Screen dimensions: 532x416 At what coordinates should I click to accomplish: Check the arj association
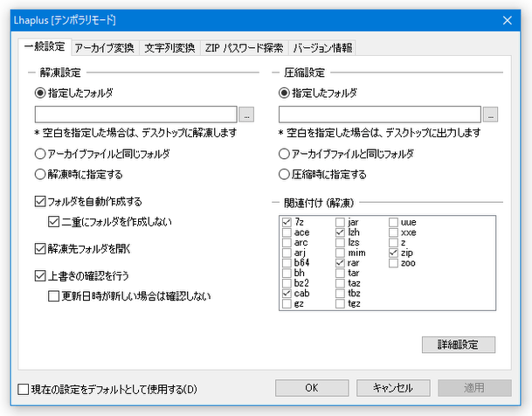pos(287,253)
